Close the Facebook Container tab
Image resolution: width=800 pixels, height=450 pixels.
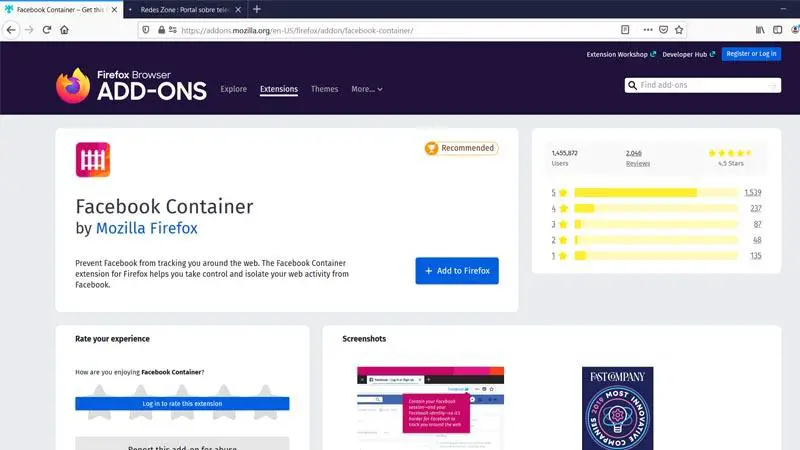114,10
